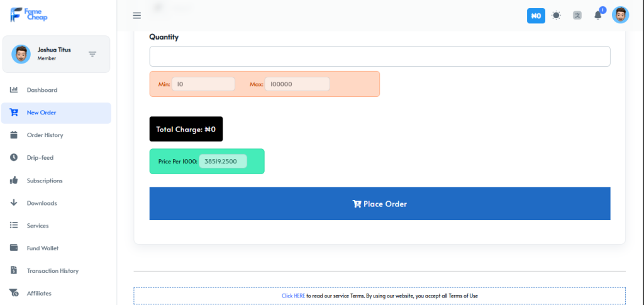Click the cart icon on Place Order
The image size is (644, 305).
coord(357,204)
